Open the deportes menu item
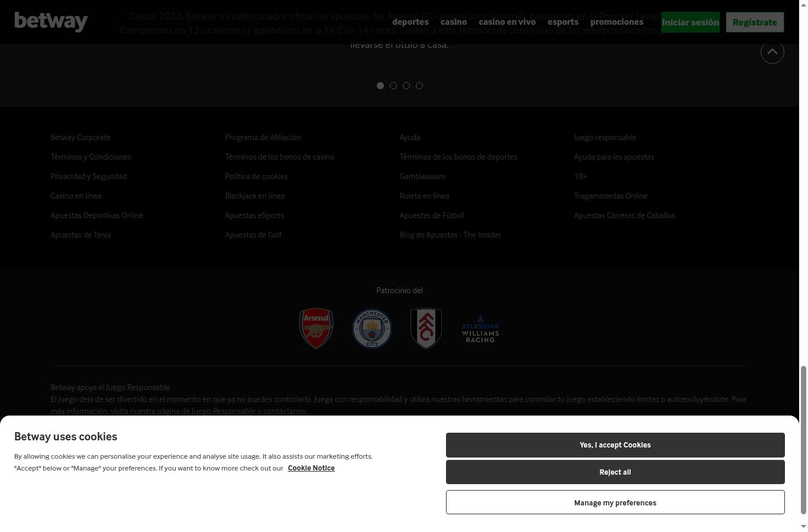The width and height of the screenshot is (808, 532). (411, 22)
